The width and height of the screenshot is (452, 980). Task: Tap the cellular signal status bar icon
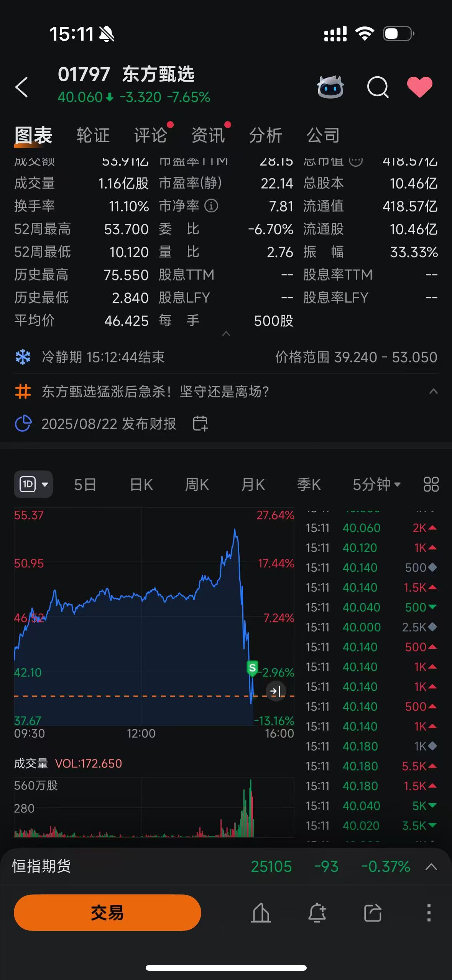click(x=335, y=34)
